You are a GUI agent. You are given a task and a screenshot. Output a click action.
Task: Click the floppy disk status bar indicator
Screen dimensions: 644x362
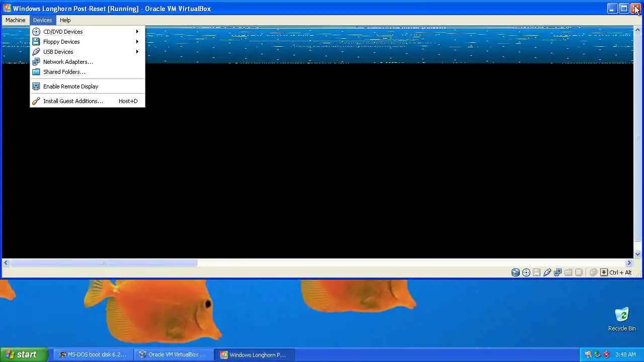(537, 273)
